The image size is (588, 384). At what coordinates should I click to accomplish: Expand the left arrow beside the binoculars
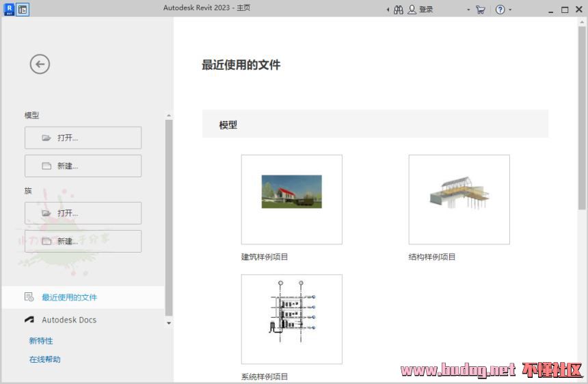coord(388,10)
